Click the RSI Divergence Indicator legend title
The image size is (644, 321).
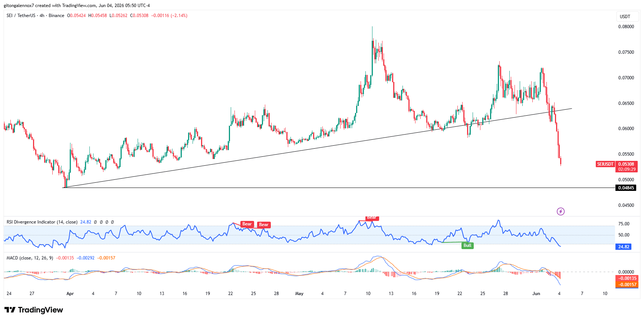click(42, 222)
